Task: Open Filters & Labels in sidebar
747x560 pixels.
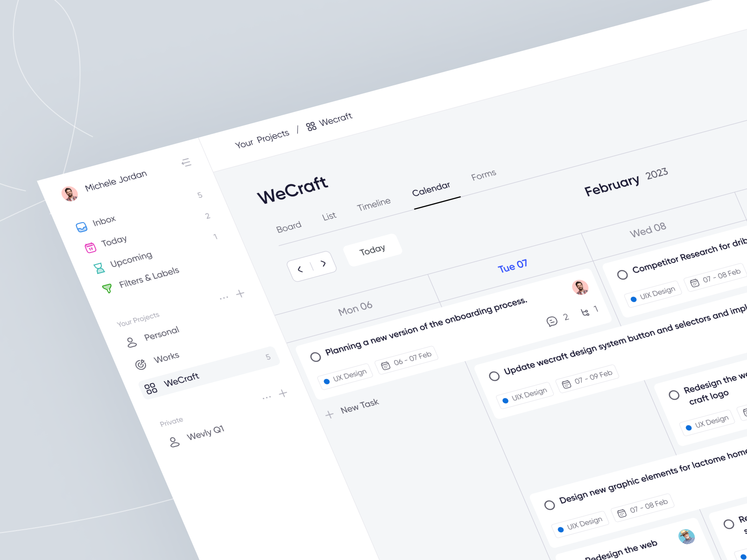Action: pos(149,277)
